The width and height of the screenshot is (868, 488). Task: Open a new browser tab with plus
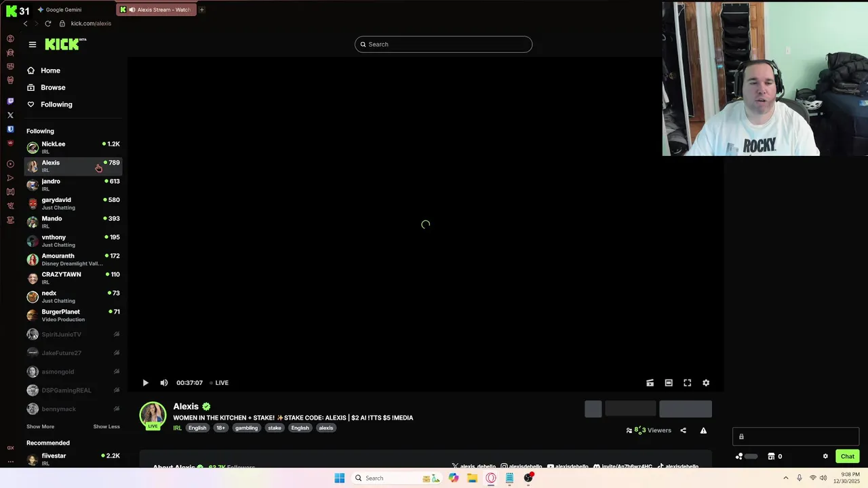coord(201,9)
